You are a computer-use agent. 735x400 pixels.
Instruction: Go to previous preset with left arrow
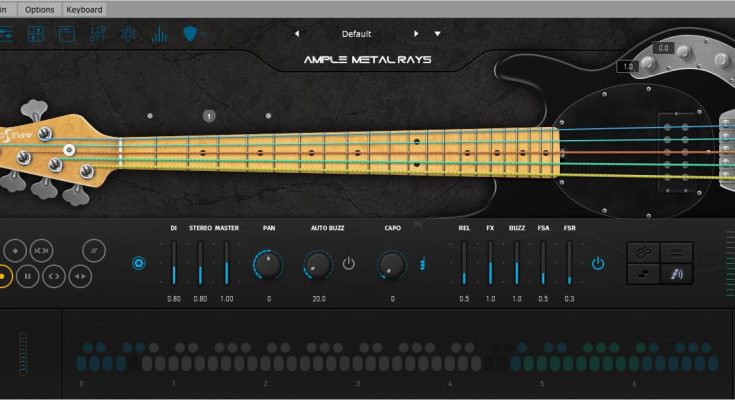click(296, 34)
